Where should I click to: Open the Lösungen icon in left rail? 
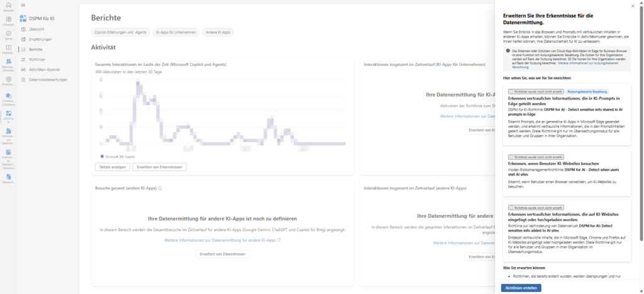click(8, 20)
